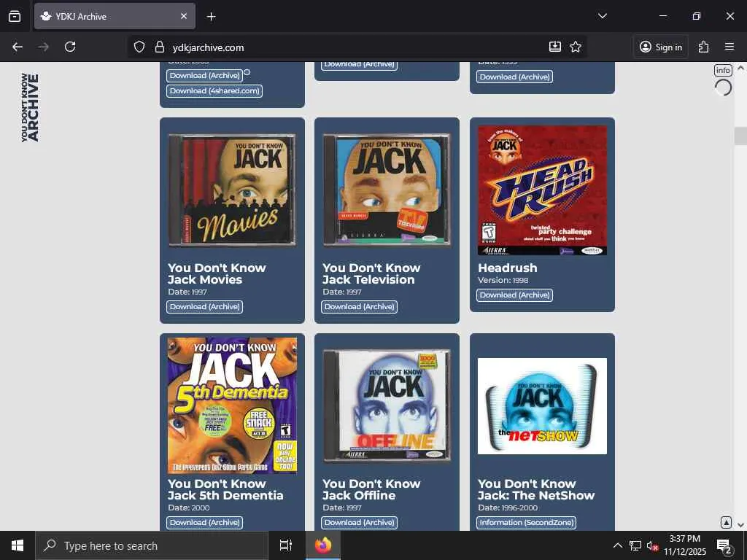Image resolution: width=747 pixels, height=560 pixels.
Task: Bookmark this page with star icon
Action: click(x=576, y=47)
